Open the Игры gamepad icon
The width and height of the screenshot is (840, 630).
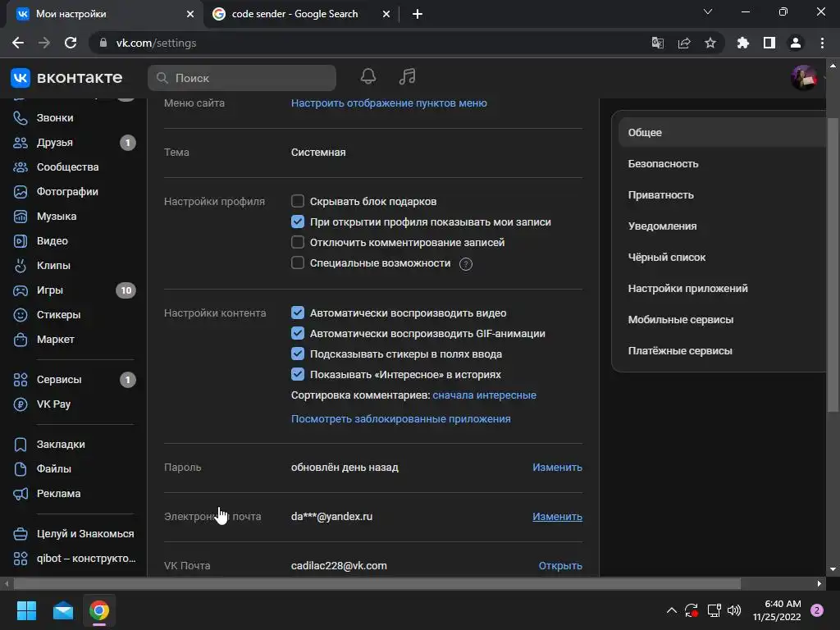click(21, 290)
